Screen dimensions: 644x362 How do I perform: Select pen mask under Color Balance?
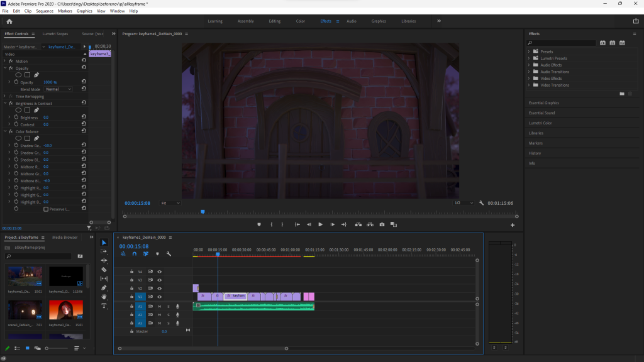36,138
